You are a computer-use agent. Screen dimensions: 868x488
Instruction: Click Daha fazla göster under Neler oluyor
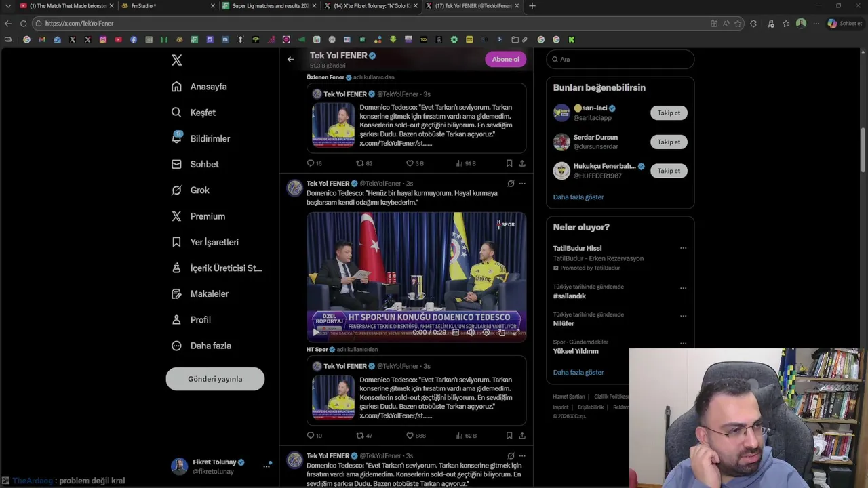[x=578, y=373]
